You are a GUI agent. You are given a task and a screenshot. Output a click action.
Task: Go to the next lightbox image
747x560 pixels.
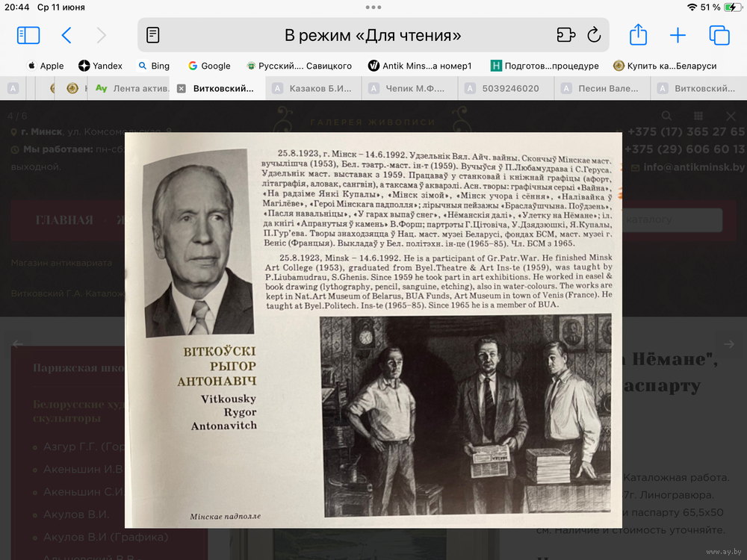point(729,343)
